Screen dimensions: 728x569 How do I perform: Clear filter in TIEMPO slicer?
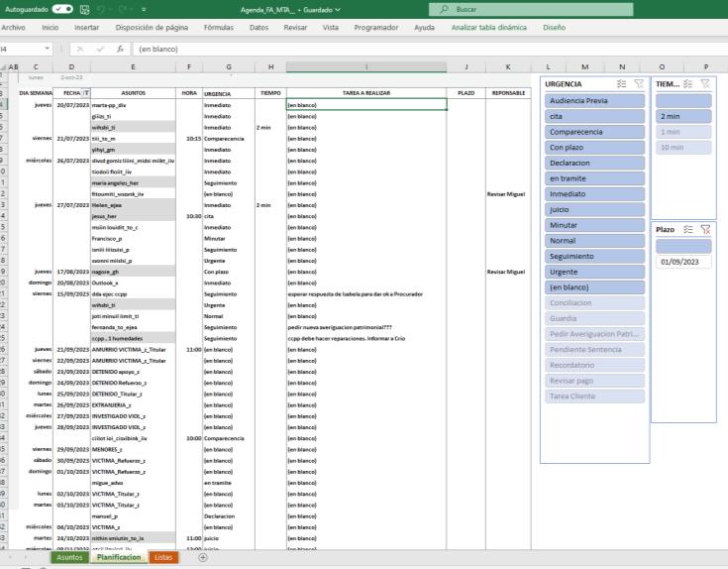point(705,83)
